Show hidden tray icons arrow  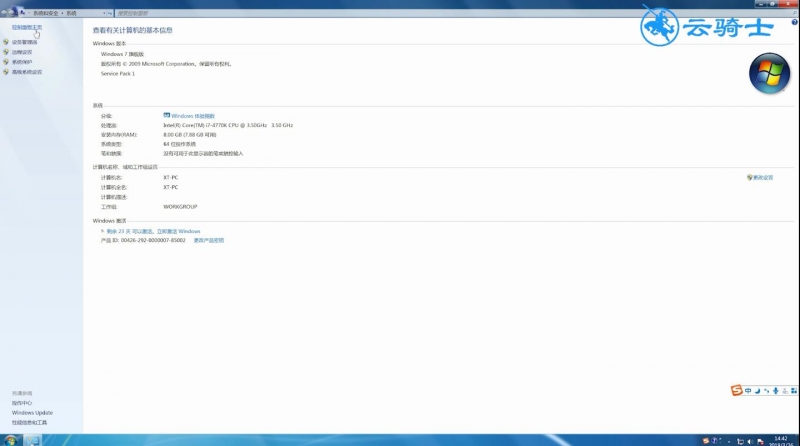729,441
